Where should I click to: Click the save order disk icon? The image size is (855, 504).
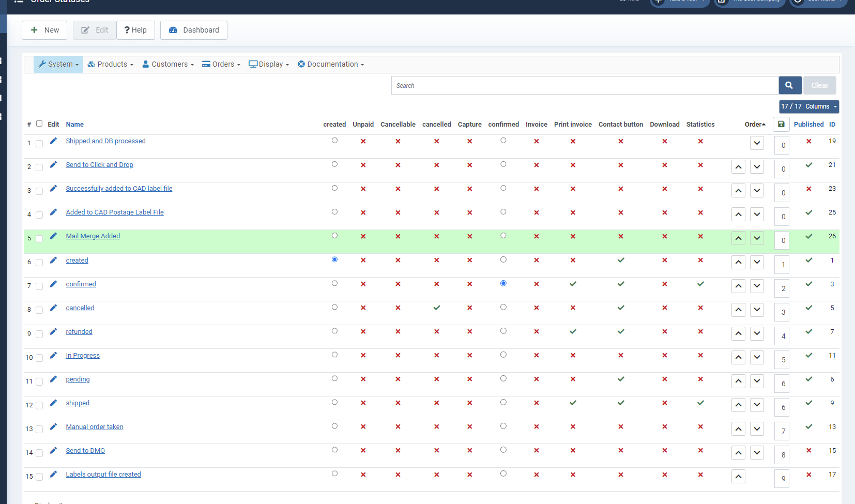[781, 124]
